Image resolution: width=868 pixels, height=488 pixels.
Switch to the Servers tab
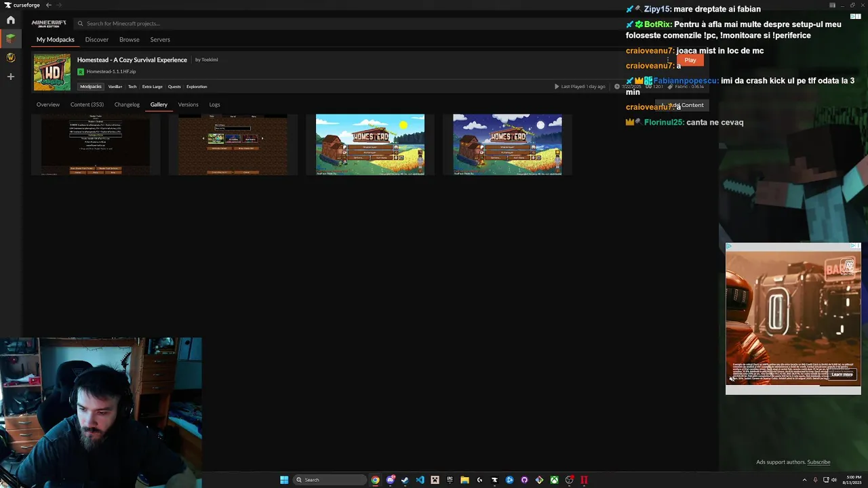(160, 40)
